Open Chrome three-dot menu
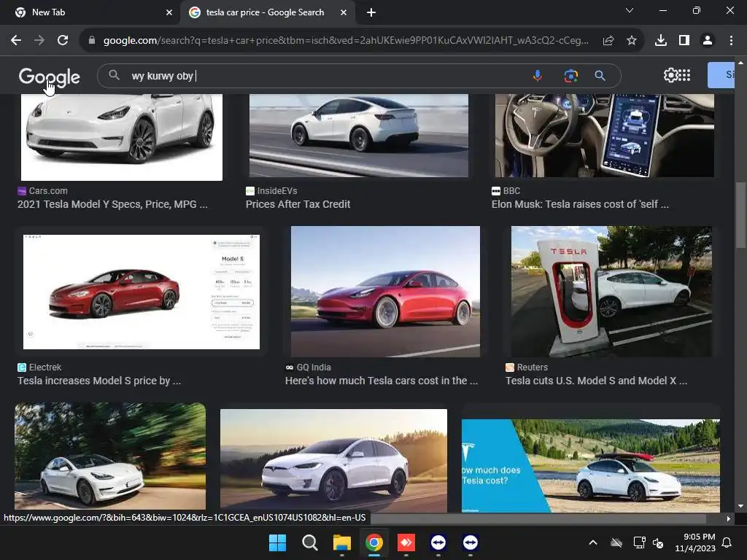747x560 pixels. 731,41
